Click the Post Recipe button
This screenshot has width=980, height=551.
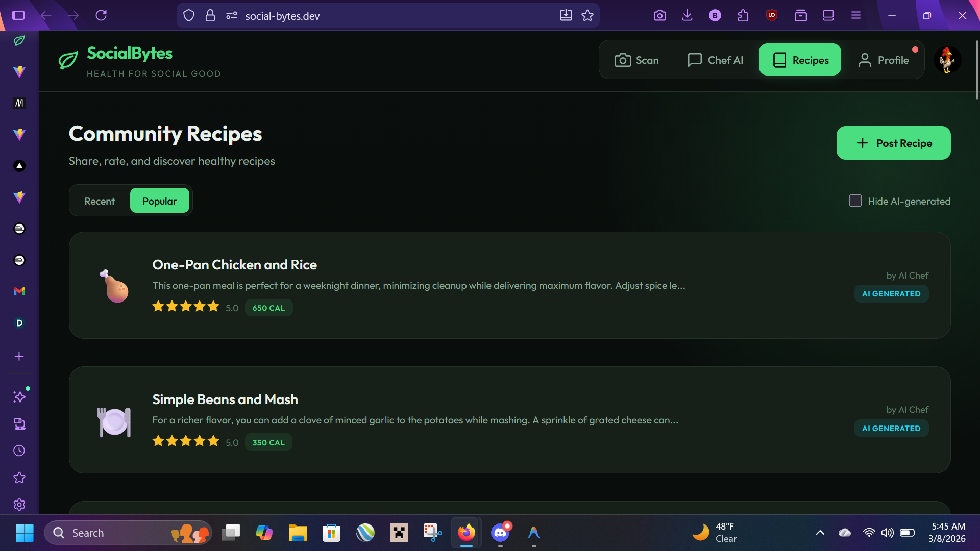[893, 143]
